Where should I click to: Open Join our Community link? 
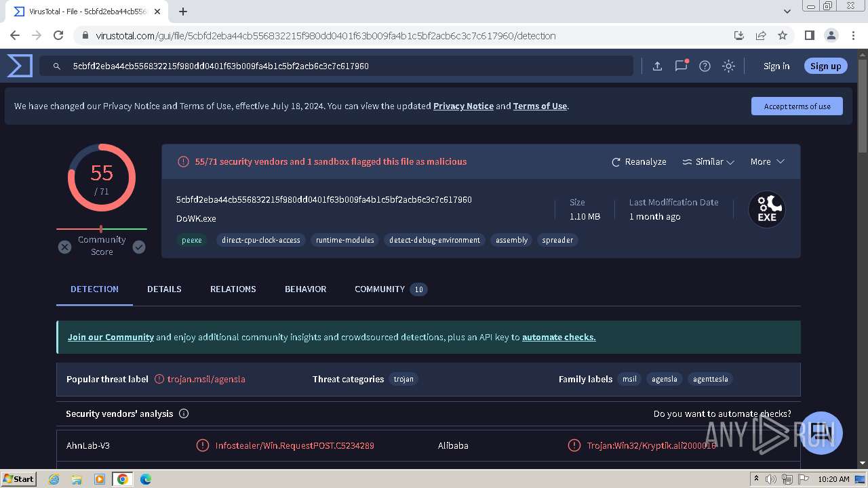tap(111, 338)
